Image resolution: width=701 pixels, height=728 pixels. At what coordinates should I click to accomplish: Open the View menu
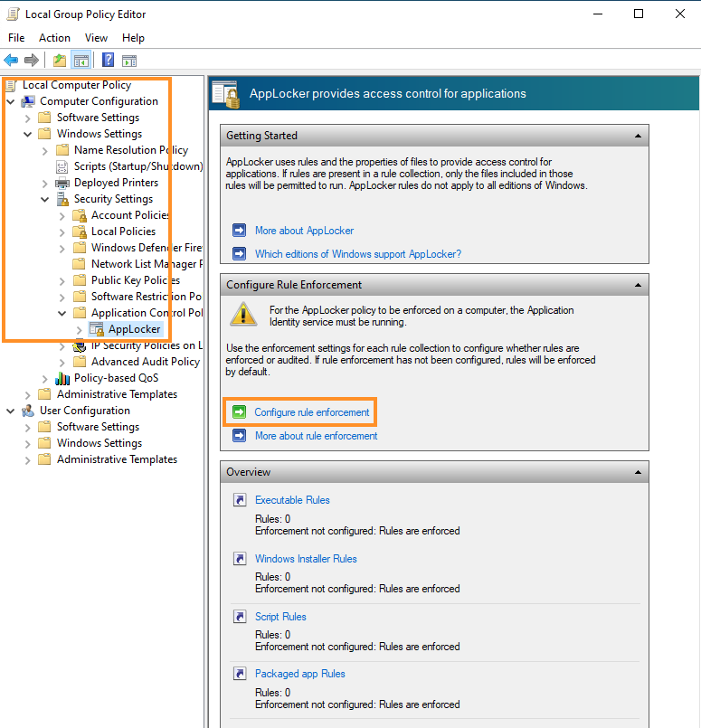[96, 38]
